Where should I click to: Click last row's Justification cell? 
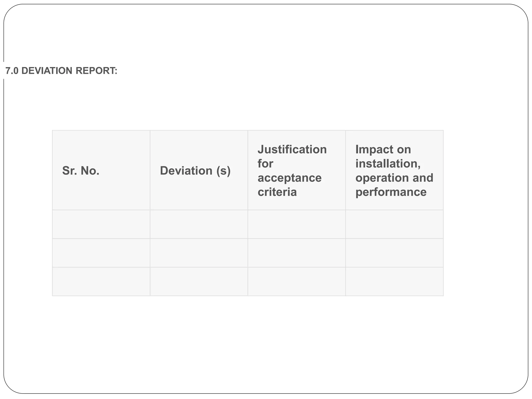(296, 281)
